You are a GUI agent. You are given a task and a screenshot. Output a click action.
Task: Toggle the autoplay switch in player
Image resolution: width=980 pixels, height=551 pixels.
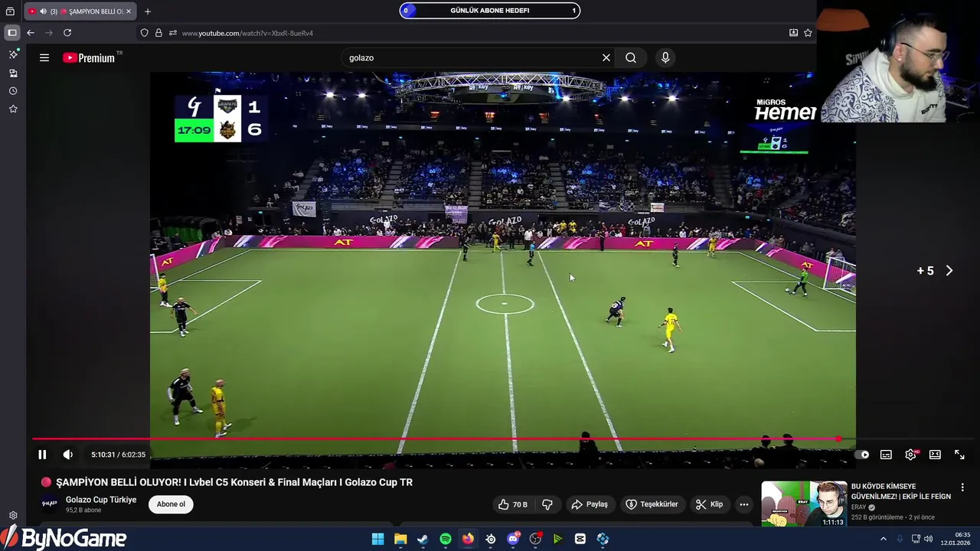pyautogui.click(x=862, y=455)
